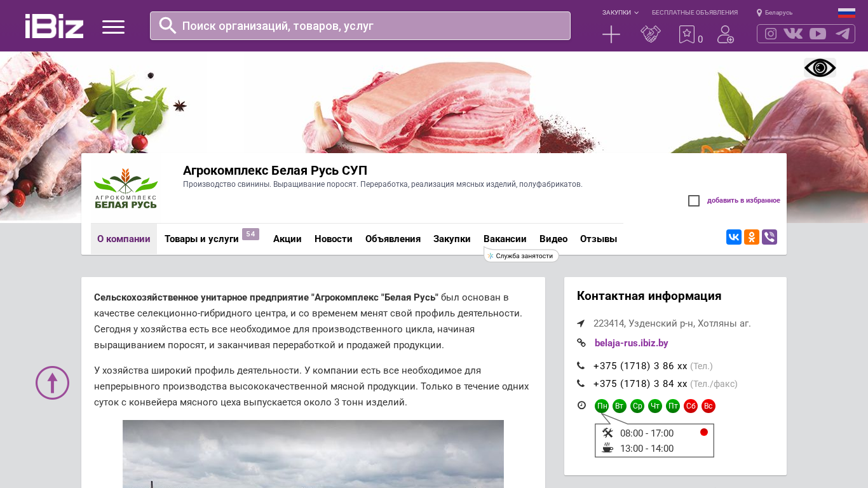Switch to the 'Акции' tab
The image size is (868, 488).
[287, 239]
